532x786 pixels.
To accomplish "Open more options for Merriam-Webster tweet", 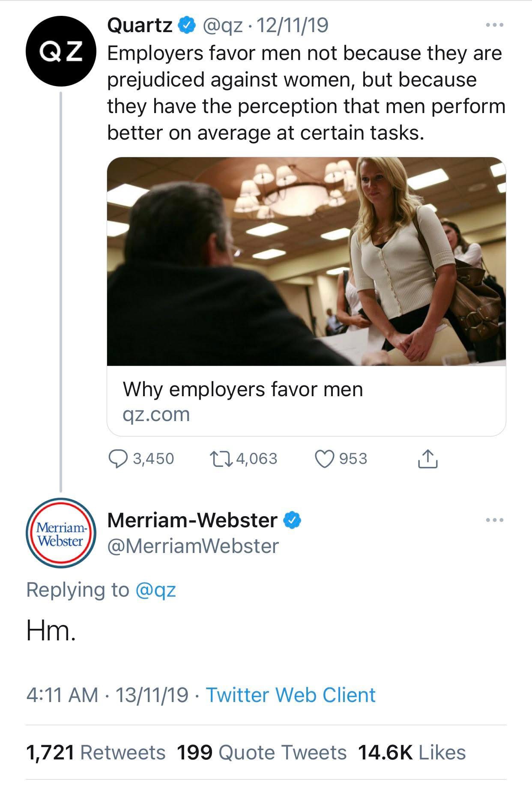I will [495, 520].
